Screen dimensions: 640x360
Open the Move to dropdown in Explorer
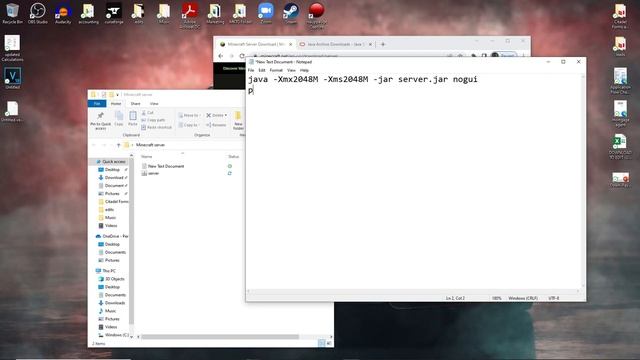point(190,116)
